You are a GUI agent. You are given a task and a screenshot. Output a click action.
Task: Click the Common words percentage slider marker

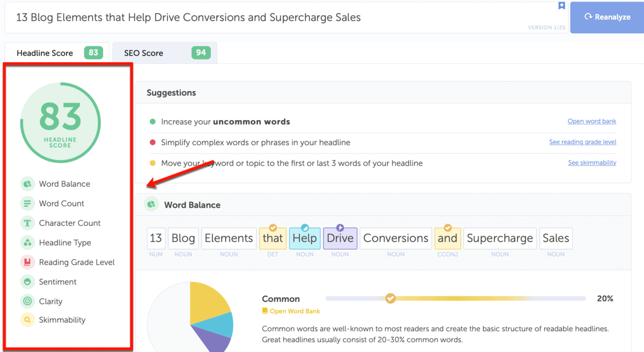[x=391, y=298]
